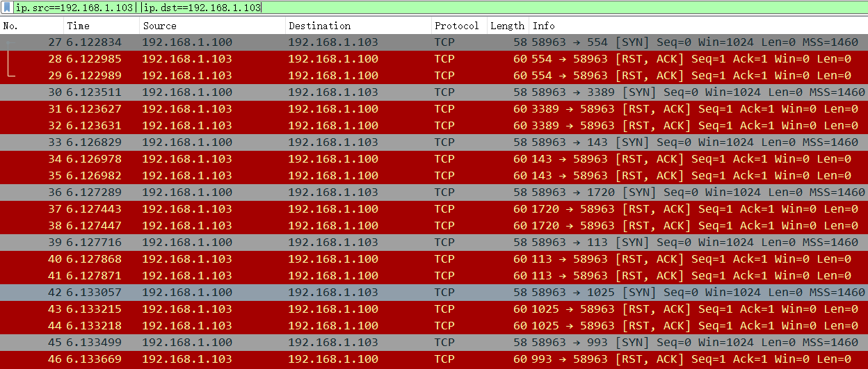Sort by the Destination column header
868x369 pixels.
coord(358,26)
